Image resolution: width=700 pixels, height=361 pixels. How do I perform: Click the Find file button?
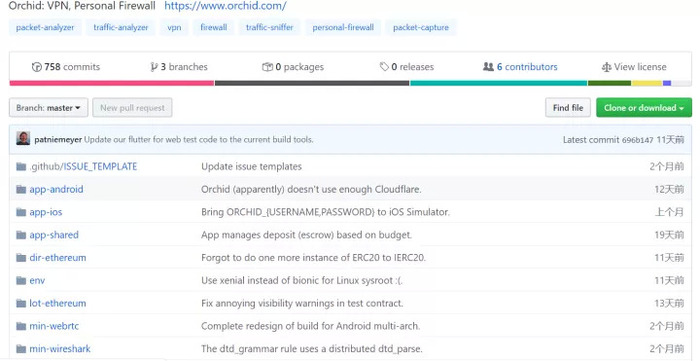coord(568,108)
